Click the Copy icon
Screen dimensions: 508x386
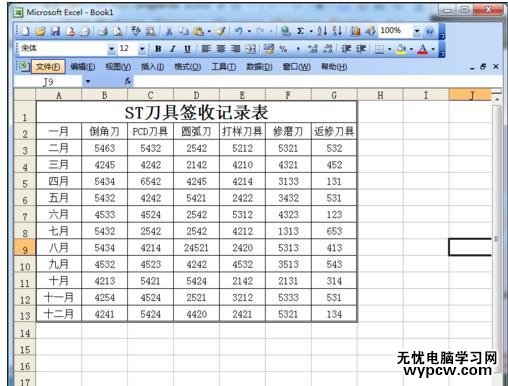(x=184, y=31)
